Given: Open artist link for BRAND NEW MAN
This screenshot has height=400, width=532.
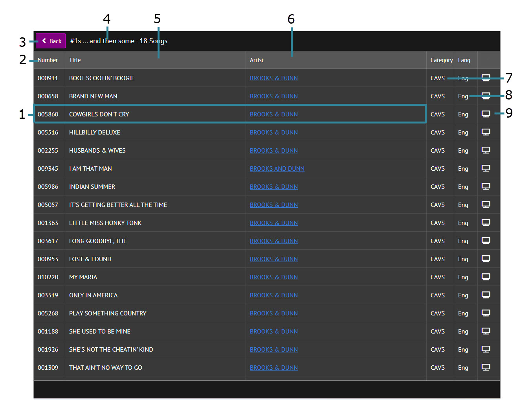Looking at the screenshot, I should pos(274,96).
